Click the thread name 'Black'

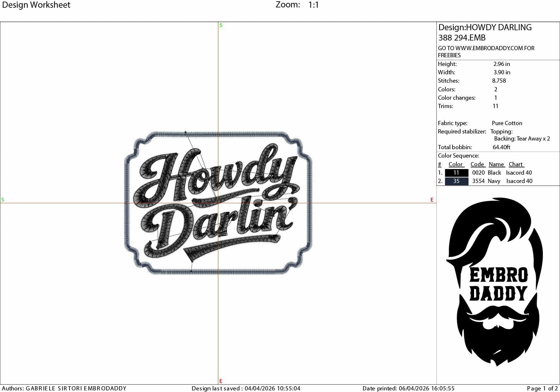point(494,173)
